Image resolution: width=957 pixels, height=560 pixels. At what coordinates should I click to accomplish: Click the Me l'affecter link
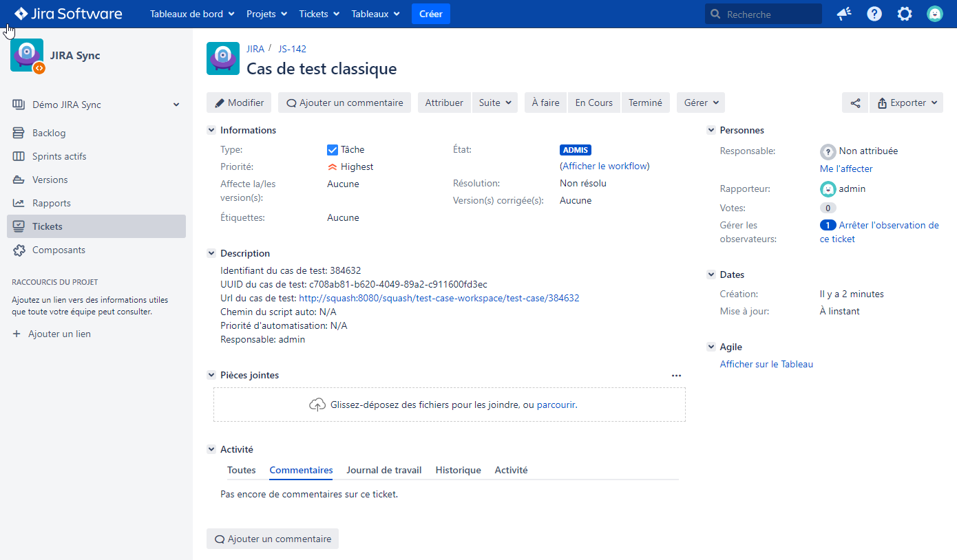845,168
